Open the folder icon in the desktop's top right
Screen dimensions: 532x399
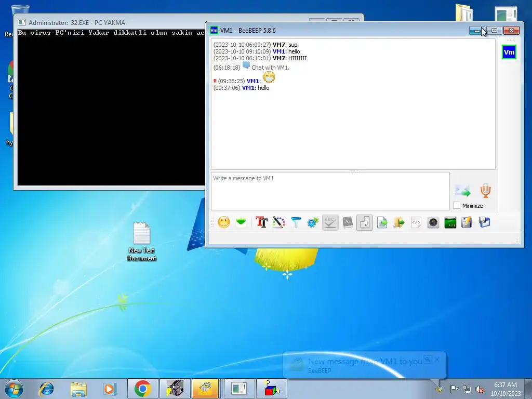point(464,12)
